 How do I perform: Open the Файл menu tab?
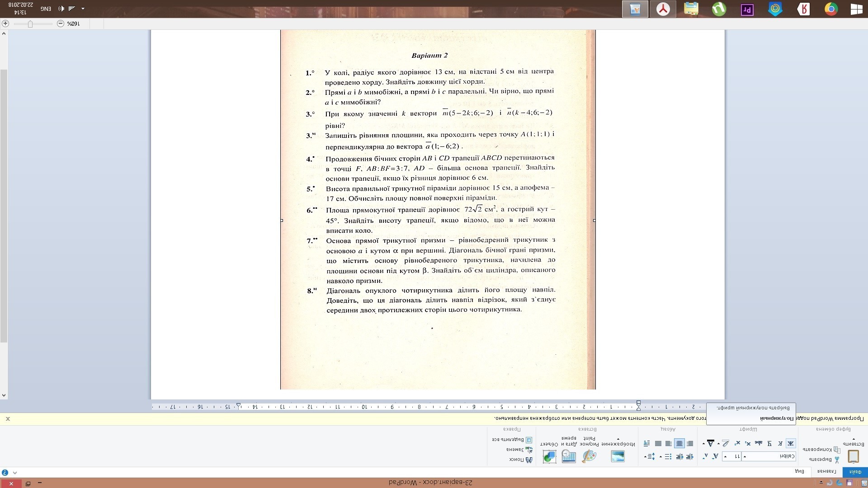(x=855, y=472)
